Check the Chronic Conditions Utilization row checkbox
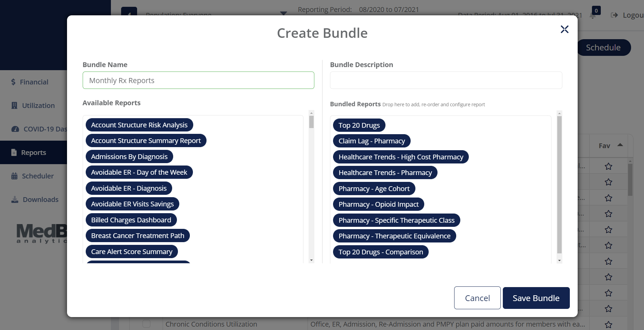 (x=146, y=324)
